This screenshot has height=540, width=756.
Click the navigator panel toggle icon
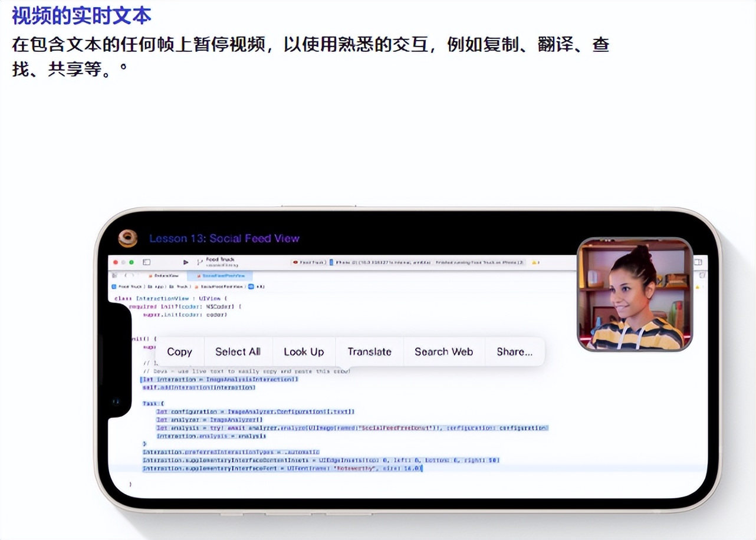[x=146, y=261]
